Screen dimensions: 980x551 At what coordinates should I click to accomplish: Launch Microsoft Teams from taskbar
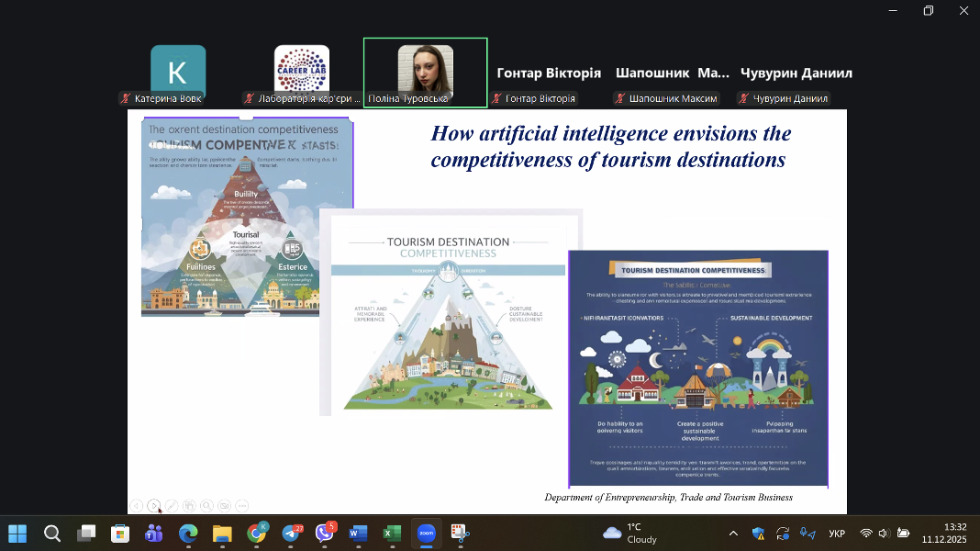(x=154, y=533)
